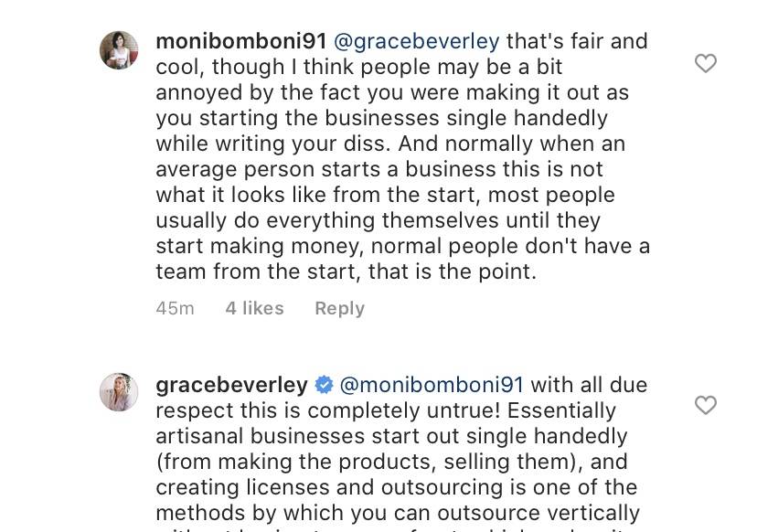Tap the heart on gracebeverley's reply

coord(705,405)
